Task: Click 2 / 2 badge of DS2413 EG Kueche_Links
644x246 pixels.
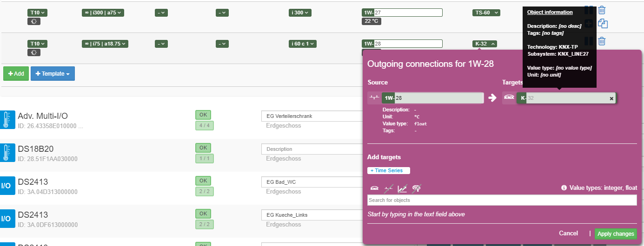Action: tap(205, 224)
